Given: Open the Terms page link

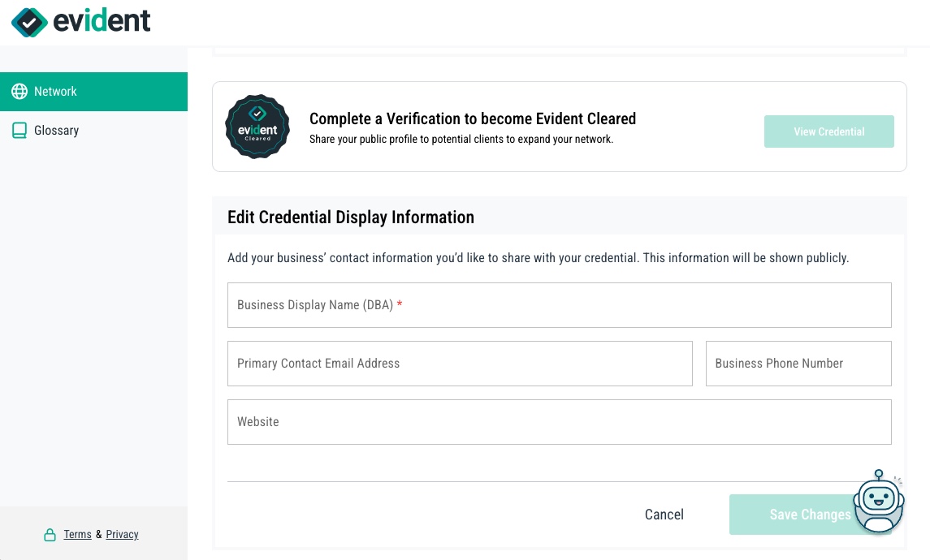Looking at the screenshot, I should [77, 534].
